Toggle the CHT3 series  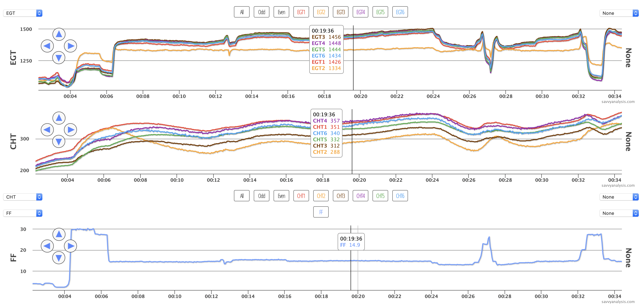(341, 196)
